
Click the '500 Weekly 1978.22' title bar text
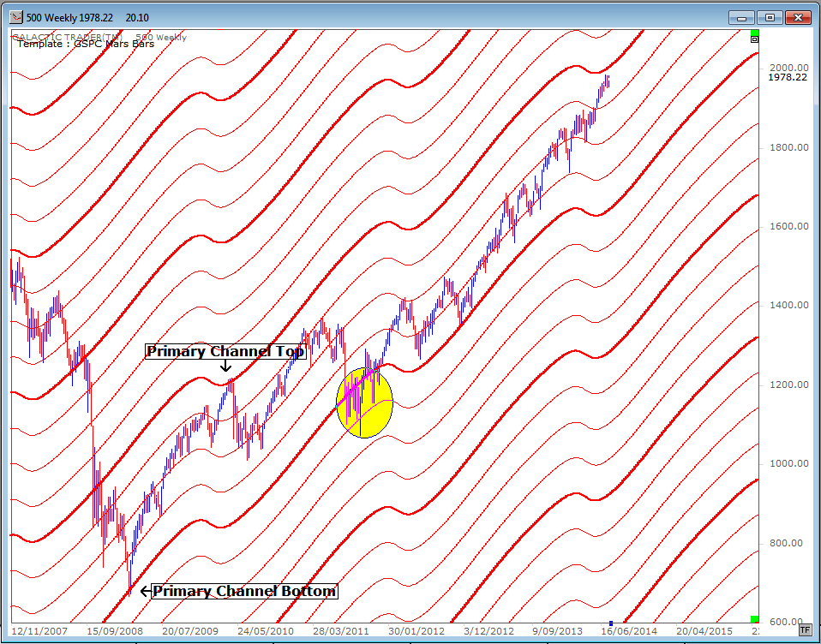coord(69,18)
